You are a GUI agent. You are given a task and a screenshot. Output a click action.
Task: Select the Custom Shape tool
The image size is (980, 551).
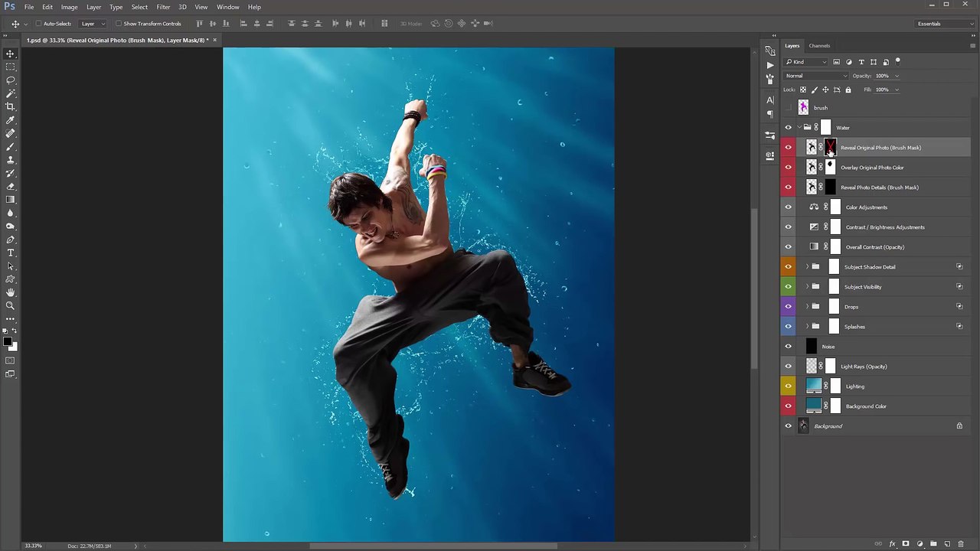(x=11, y=279)
